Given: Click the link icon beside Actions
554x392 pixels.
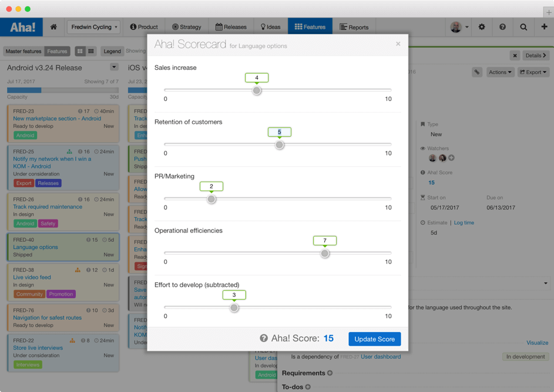Looking at the screenshot, I should pos(477,72).
